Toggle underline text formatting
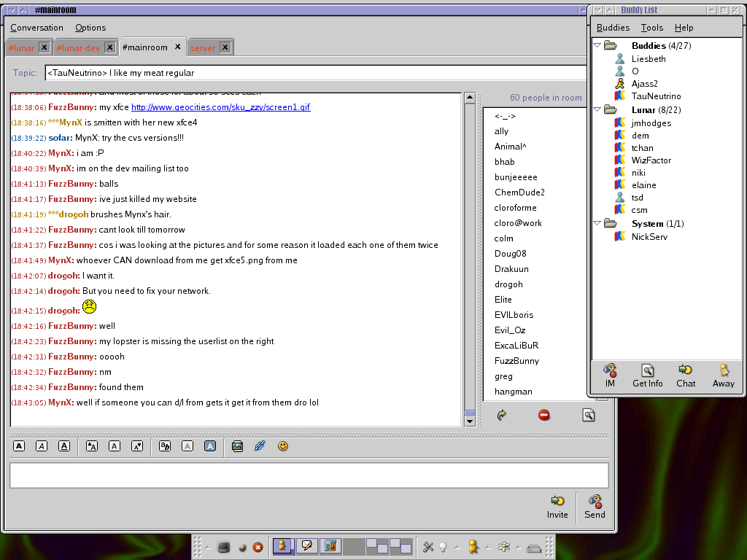 (x=64, y=446)
